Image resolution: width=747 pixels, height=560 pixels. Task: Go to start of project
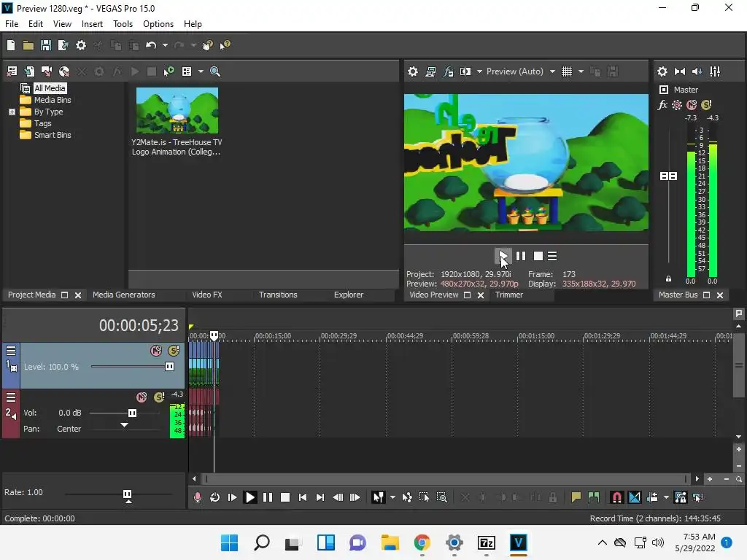coord(303,497)
